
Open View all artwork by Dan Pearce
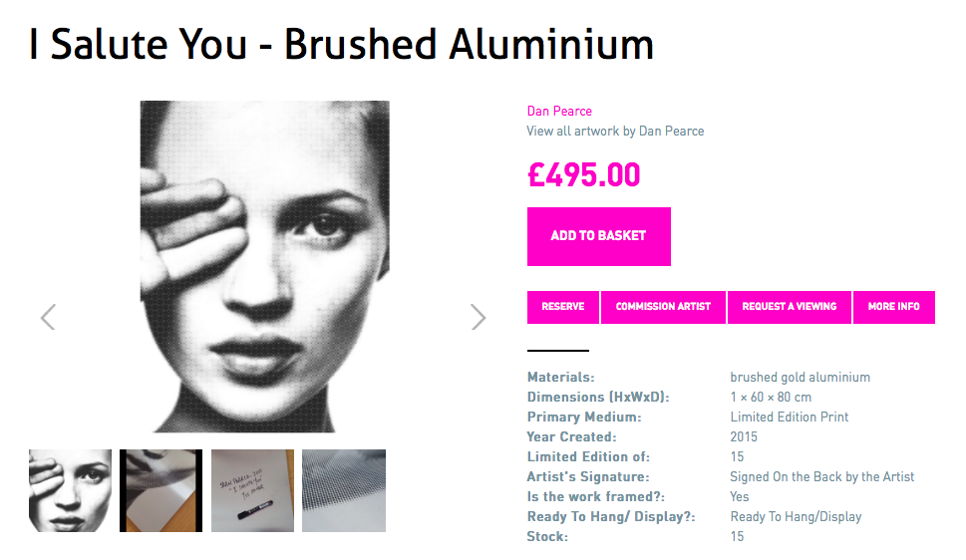[615, 132]
